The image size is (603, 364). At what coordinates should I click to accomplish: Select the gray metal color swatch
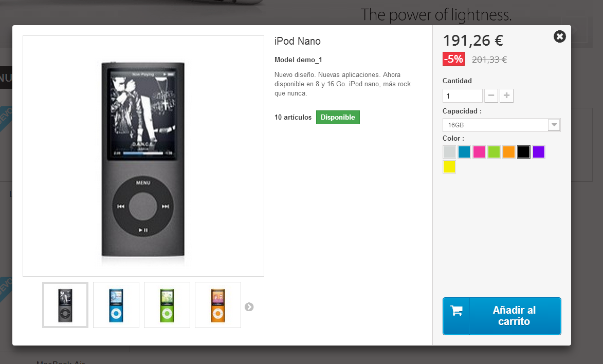click(449, 152)
